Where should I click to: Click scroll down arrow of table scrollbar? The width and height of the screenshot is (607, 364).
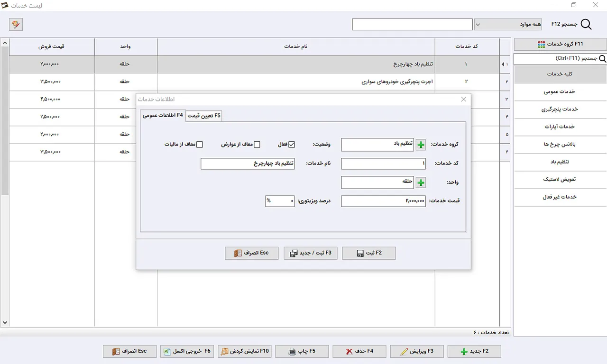click(5, 322)
